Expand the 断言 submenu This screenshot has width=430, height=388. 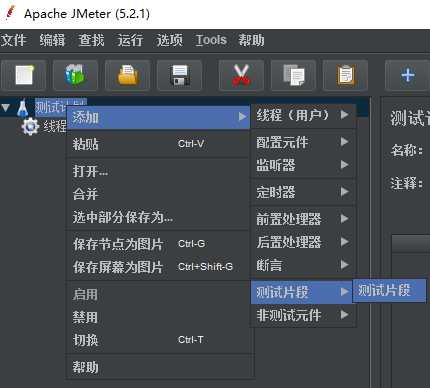tap(303, 265)
